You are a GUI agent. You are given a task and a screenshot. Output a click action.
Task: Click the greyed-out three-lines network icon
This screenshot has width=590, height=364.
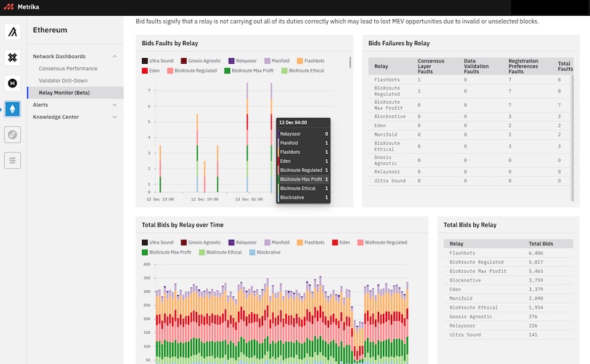click(13, 160)
